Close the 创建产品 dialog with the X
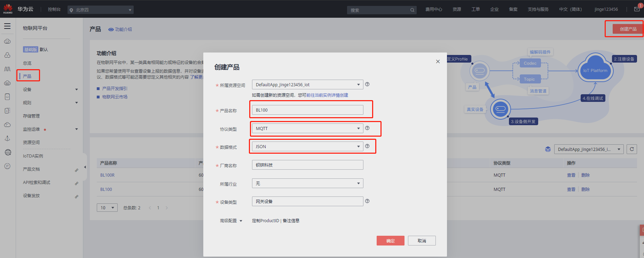The height and width of the screenshot is (258, 644). point(438,62)
